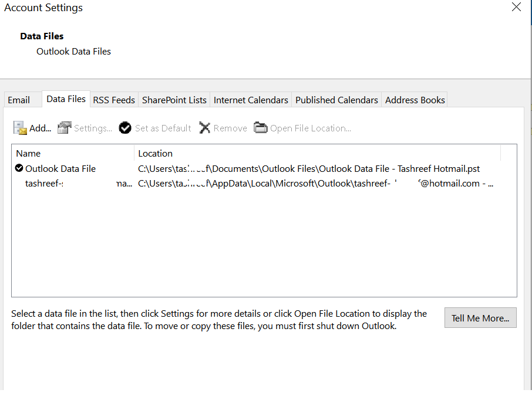
Task: Click Open File Location... label
Action: tap(311, 128)
